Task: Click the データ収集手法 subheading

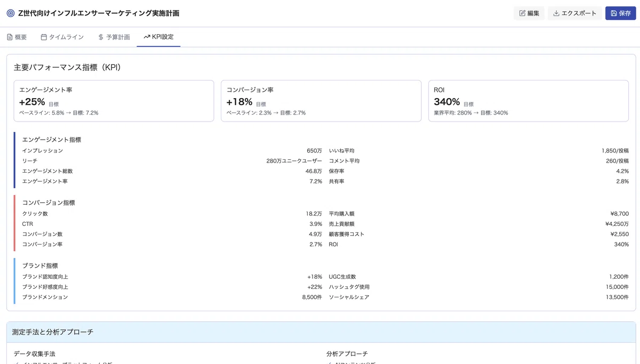Action: click(35, 354)
